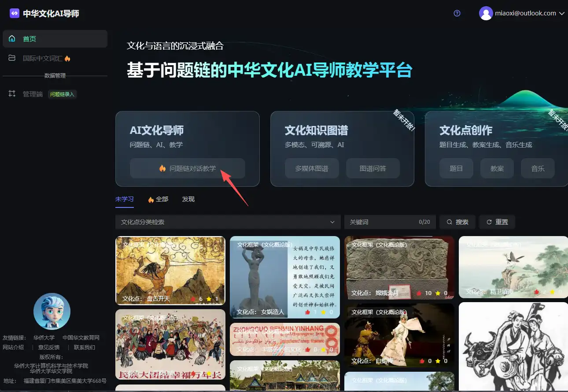Click the home icon next to 首页

(12, 38)
